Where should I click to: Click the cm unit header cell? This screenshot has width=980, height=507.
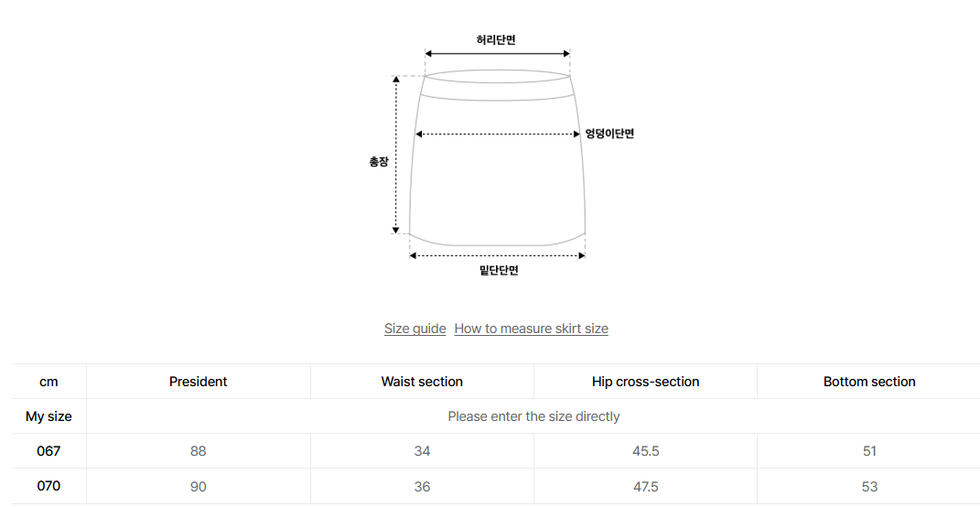[x=48, y=382]
